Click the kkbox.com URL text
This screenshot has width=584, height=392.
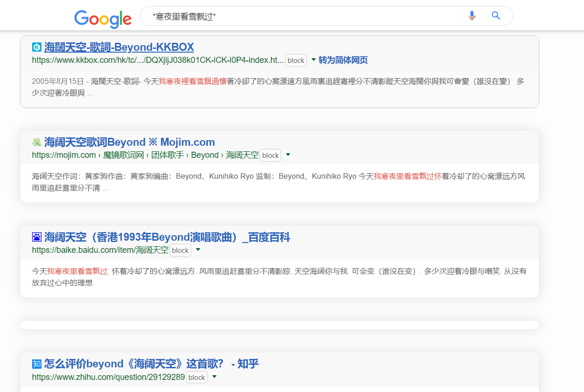pos(158,60)
